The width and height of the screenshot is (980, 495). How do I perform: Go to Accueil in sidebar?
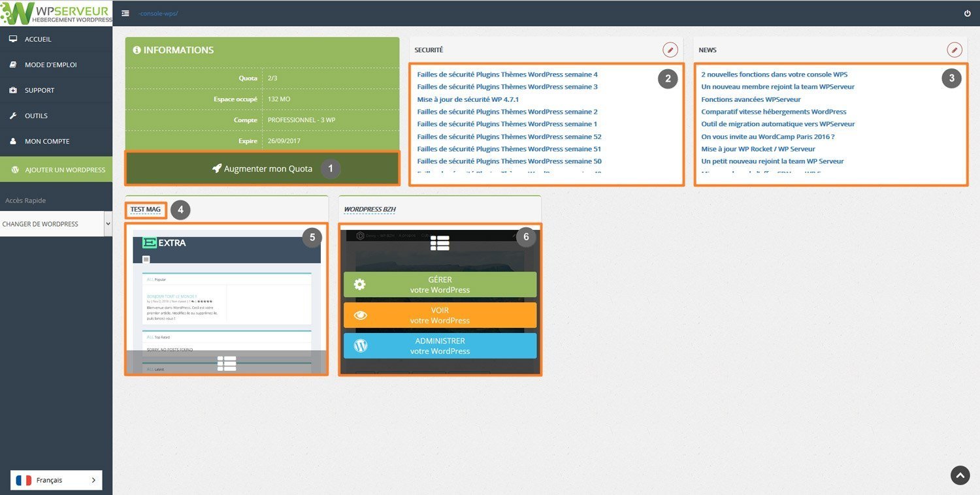click(56, 39)
